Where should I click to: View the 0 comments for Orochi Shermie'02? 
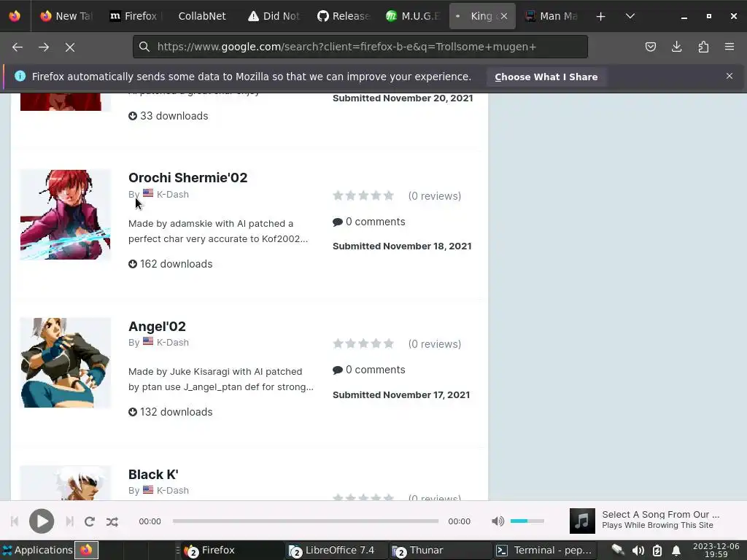[369, 222]
